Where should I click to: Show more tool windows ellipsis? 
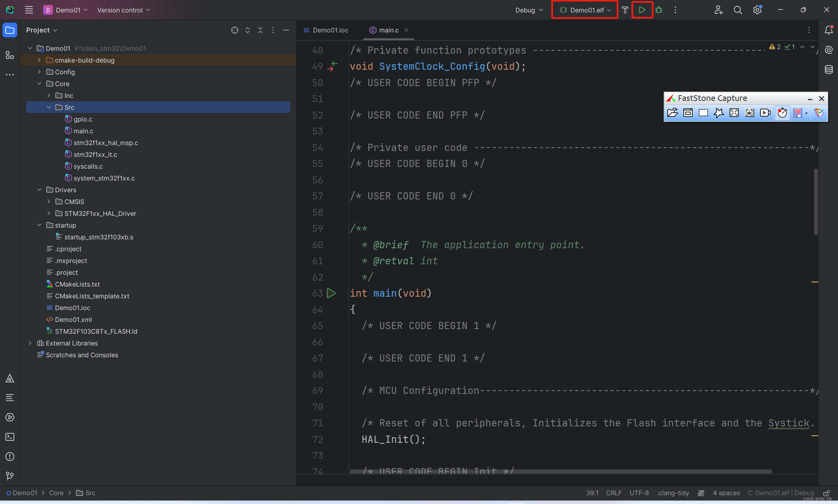[x=10, y=75]
